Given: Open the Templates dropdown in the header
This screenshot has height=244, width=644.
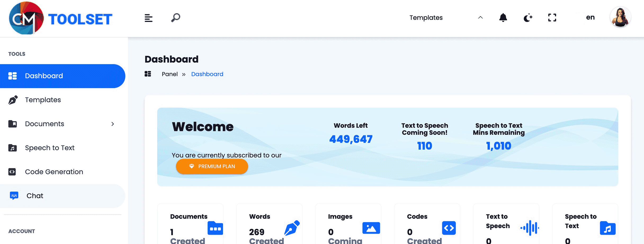Looking at the screenshot, I should pyautogui.click(x=446, y=18).
